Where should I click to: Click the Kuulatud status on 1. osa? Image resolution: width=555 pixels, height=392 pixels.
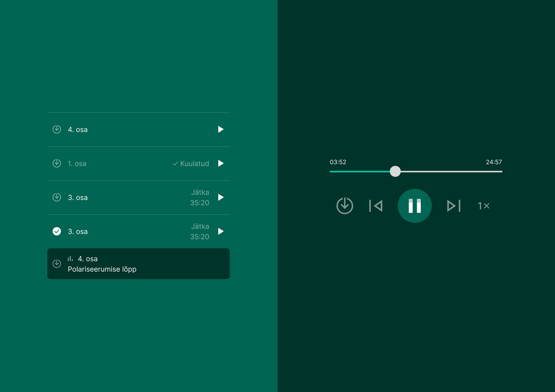click(x=191, y=164)
